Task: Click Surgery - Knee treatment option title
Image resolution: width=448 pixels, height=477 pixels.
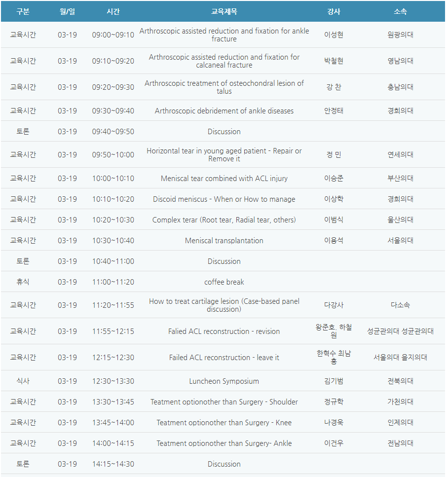Action: pyautogui.click(x=224, y=423)
